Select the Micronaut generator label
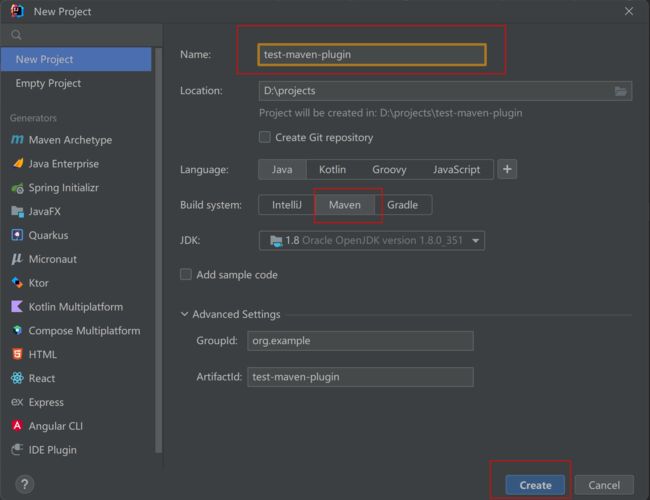The width and height of the screenshot is (650, 500). click(53, 259)
